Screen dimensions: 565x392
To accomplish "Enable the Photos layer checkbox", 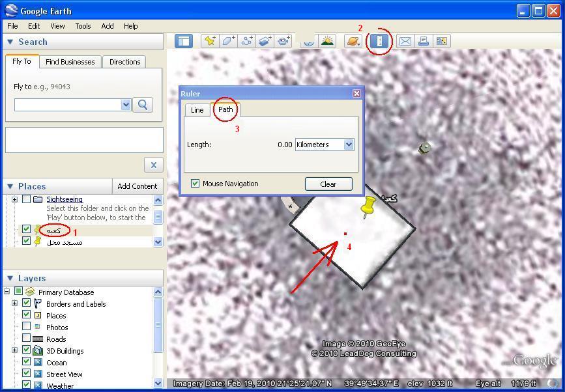I will click(26, 326).
